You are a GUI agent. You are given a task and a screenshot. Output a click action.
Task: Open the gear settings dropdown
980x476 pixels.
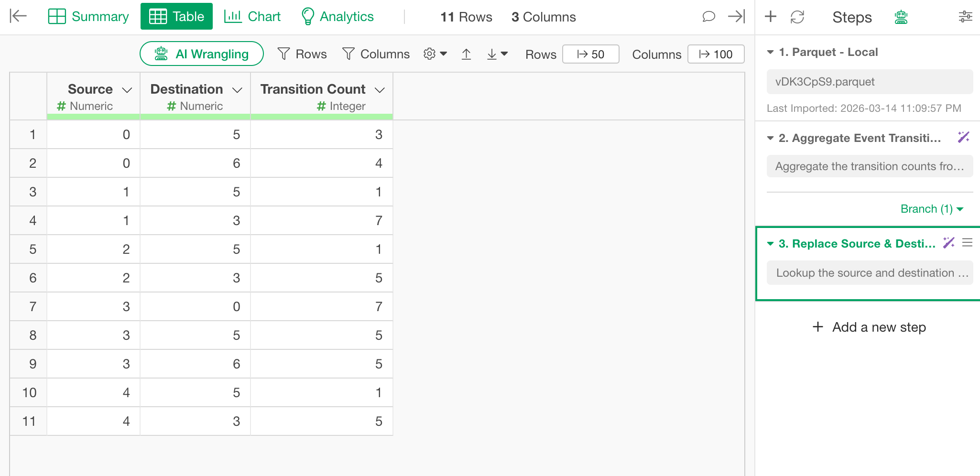435,54
